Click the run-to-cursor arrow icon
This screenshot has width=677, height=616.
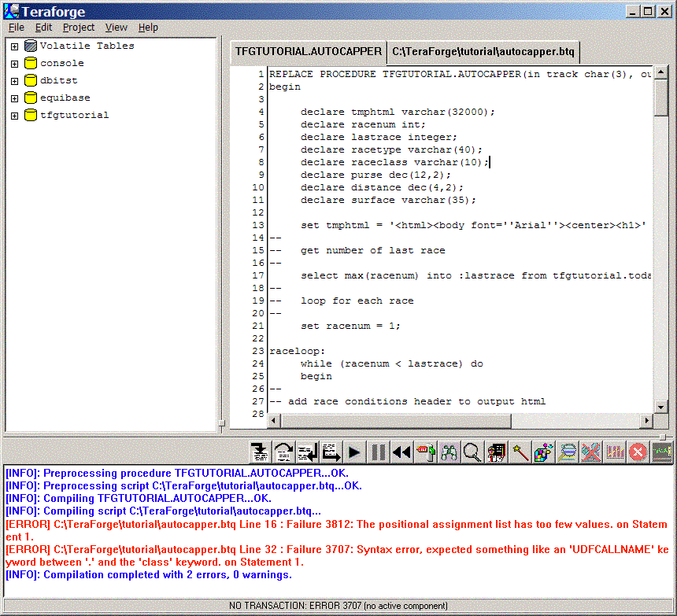(x=331, y=452)
